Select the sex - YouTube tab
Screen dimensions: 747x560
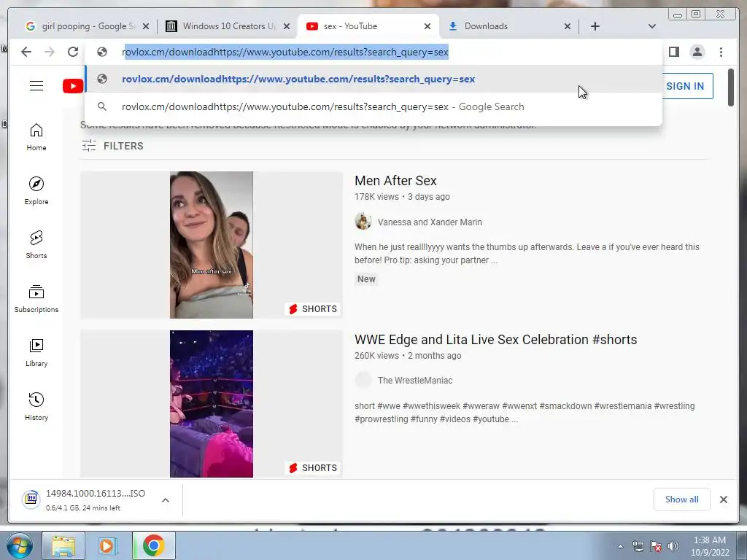[x=367, y=26]
